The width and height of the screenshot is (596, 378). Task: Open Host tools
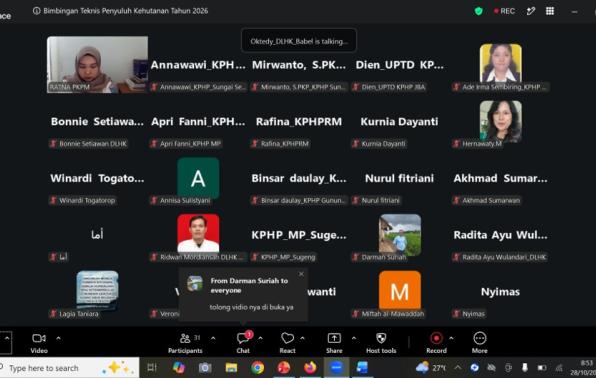click(381, 343)
